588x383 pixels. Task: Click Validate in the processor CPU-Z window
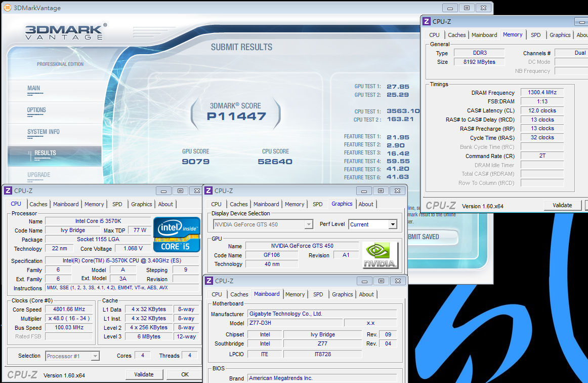click(144, 374)
